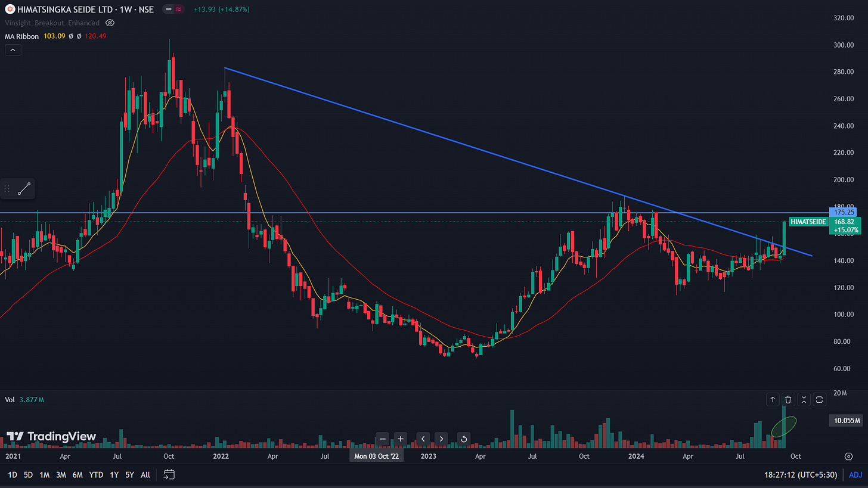Select the Vinsight_Breakout_Enhanced indicator label
868x488 pixels.
coord(52,23)
